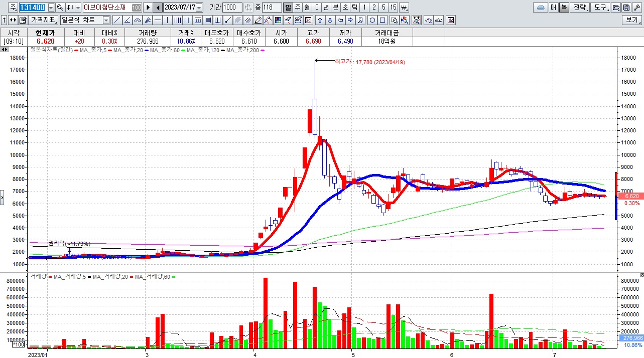Viewport: 644px width, 358px height.
Task: Toggle weekly (주) period button
Action: [x=298, y=8]
